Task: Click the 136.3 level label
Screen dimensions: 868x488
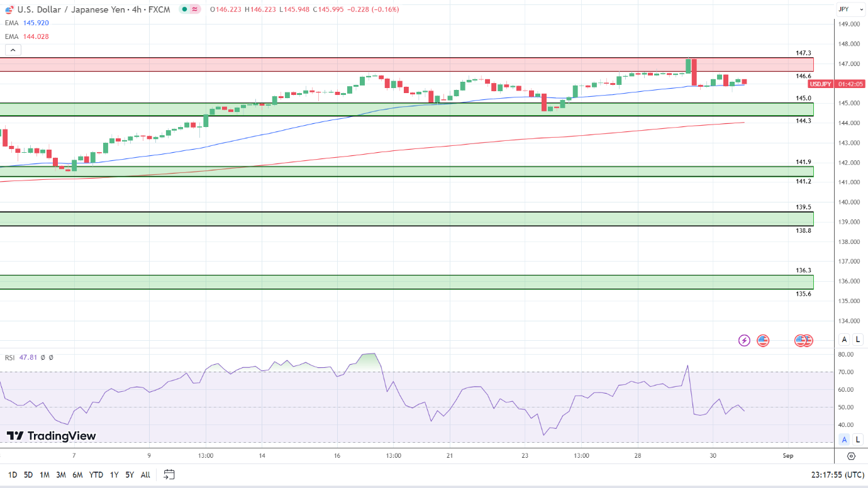Action: (x=803, y=270)
